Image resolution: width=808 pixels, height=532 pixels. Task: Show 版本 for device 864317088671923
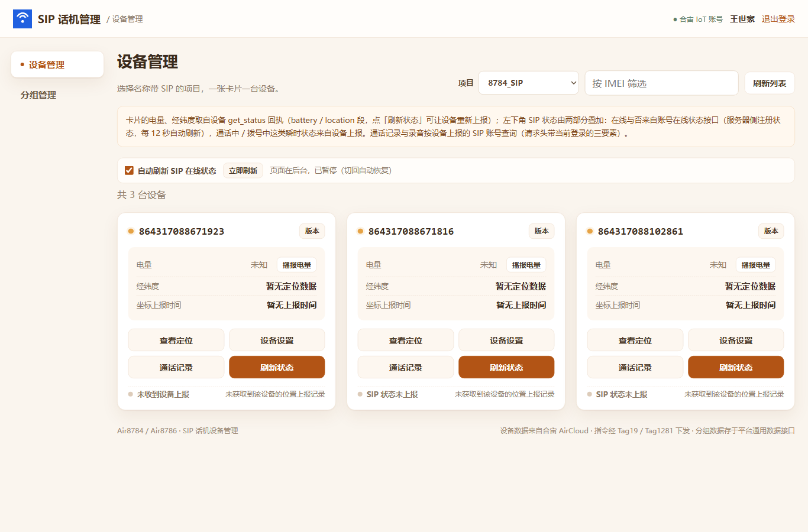coord(312,231)
